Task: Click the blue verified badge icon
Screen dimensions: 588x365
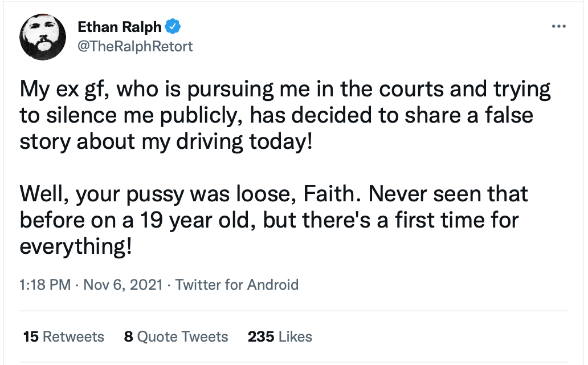Action: 173,27
